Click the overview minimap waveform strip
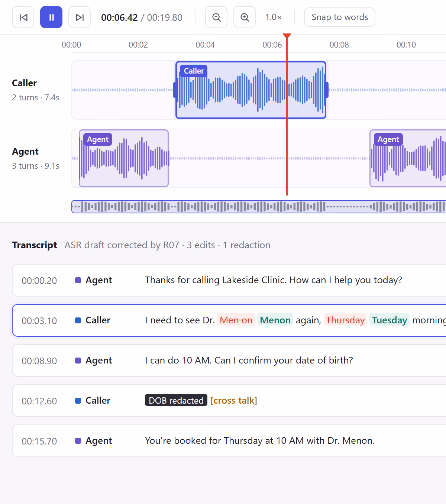The height and width of the screenshot is (504, 446). (259, 207)
